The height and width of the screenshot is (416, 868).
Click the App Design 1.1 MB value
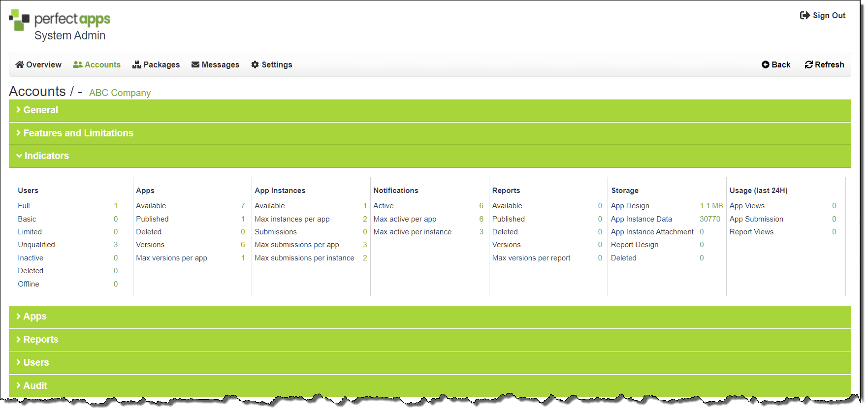711,206
